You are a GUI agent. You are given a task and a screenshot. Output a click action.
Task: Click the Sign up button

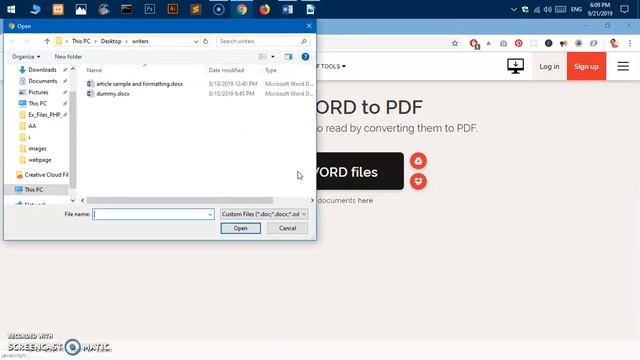pyautogui.click(x=586, y=67)
